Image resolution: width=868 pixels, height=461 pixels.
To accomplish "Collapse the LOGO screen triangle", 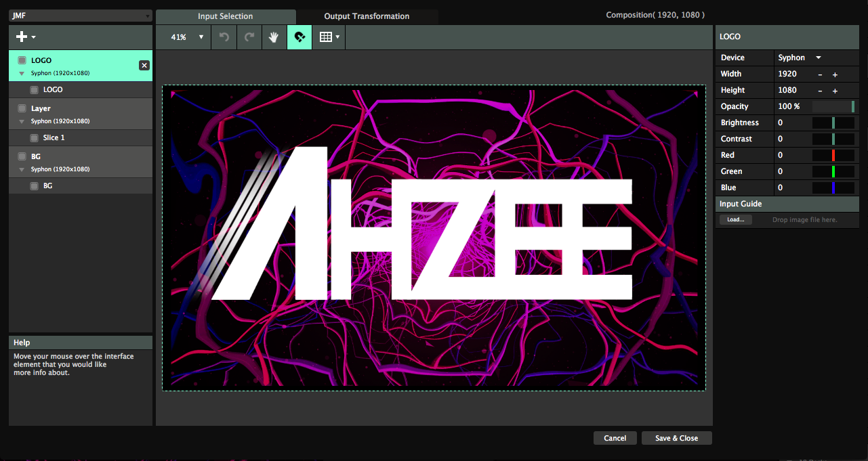I will [22, 73].
